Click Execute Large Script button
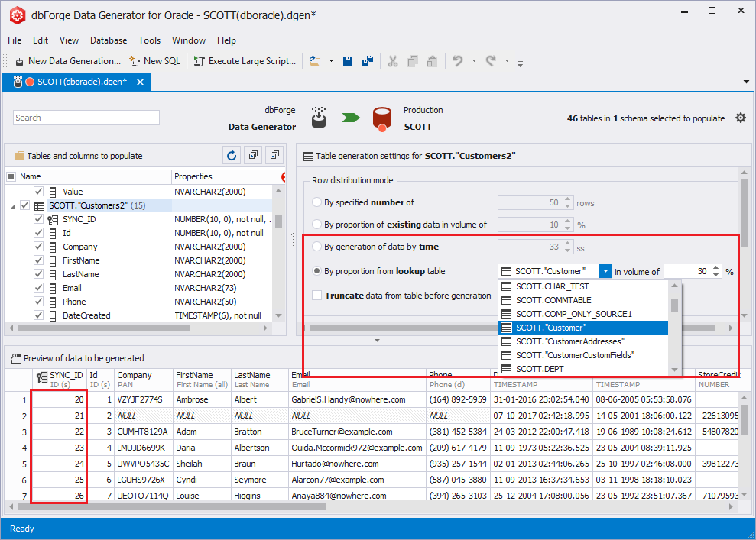Image resolution: width=756 pixels, height=540 pixels. point(245,61)
